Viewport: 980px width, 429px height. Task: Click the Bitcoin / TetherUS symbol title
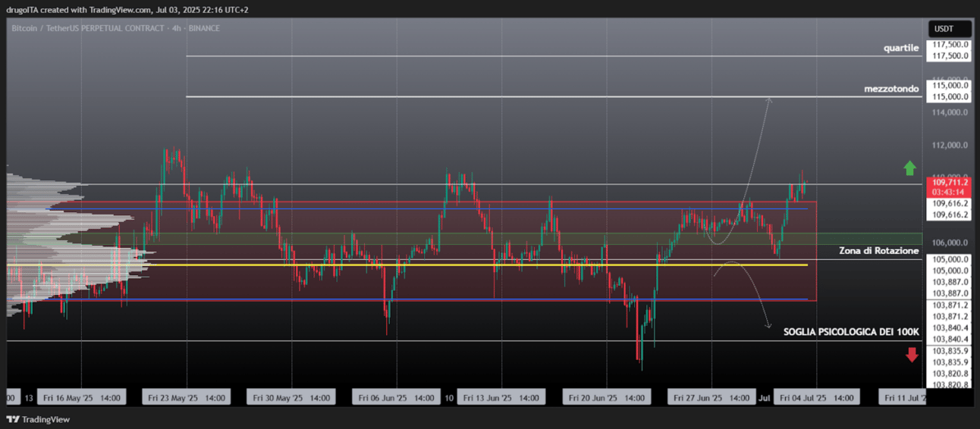click(x=88, y=28)
